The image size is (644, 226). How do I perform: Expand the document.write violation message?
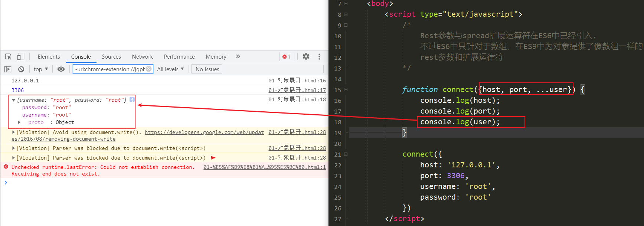coord(13,132)
